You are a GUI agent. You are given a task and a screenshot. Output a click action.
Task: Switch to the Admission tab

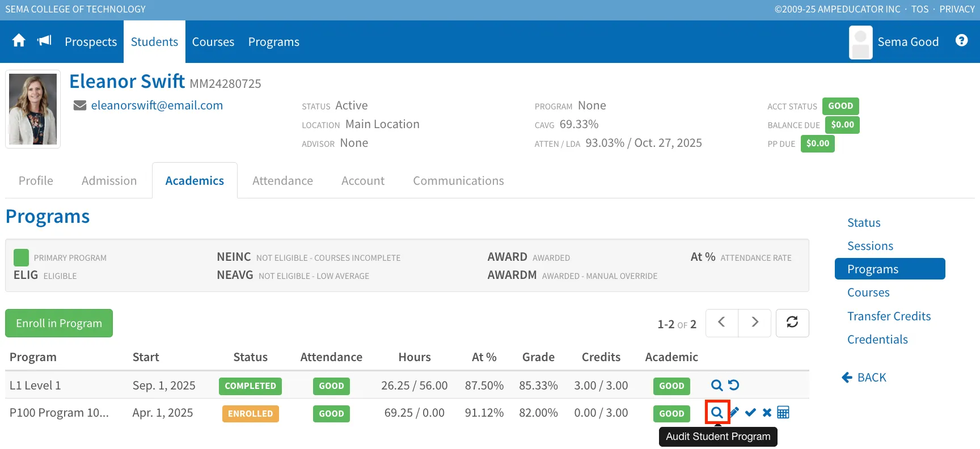coord(109,181)
